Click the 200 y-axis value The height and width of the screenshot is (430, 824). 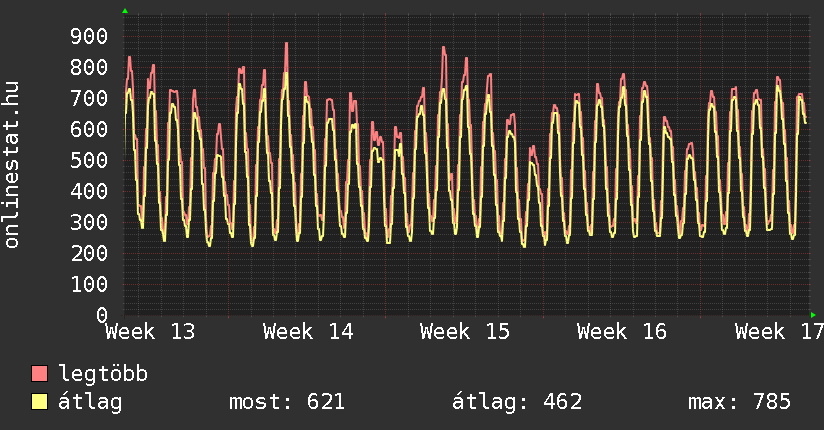89,254
